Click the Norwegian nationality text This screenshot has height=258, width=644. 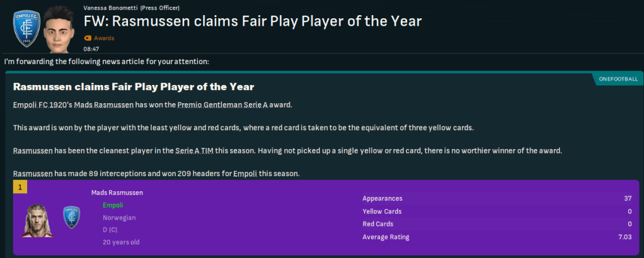[118, 218]
